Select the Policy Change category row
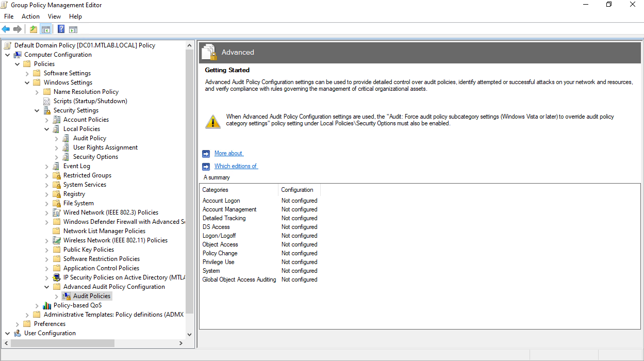Screen dimensions: 644x361 pyautogui.click(x=260, y=253)
